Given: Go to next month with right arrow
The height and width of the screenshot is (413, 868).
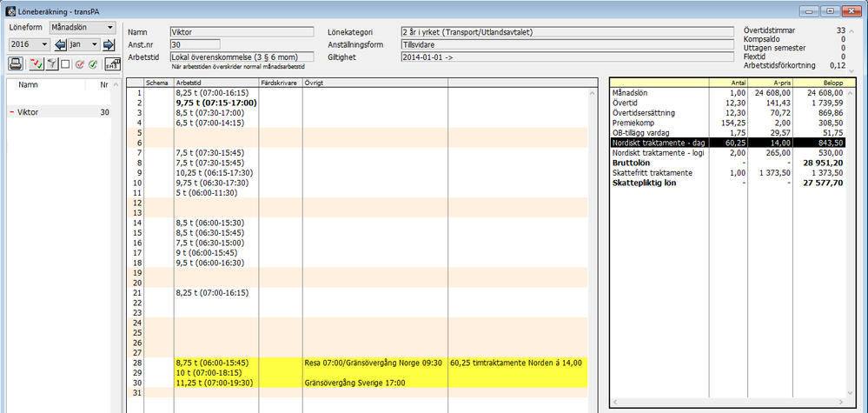Looking at the screenshot, I should click(x=109, y=45).
